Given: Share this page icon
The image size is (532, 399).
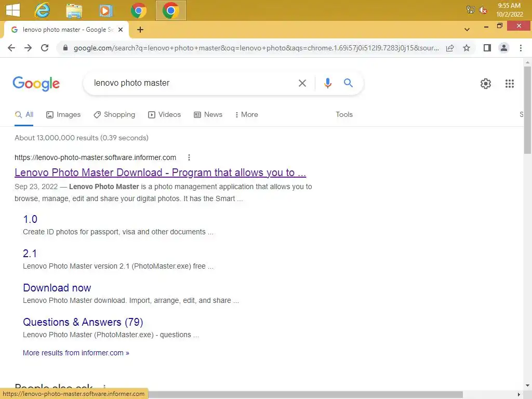Looking at the screenshot, I should coord(450,48).
